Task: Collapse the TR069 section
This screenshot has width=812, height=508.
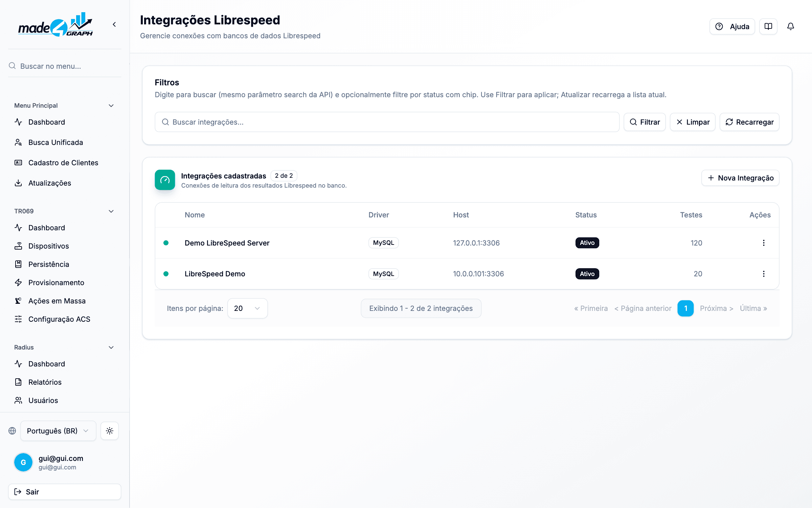Action: point(111,211)
